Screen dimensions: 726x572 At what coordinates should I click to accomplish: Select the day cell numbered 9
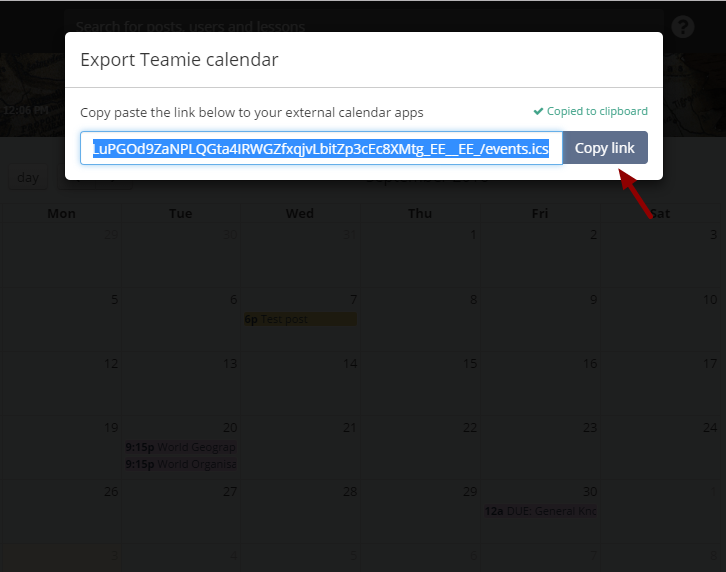pos(540,319)
